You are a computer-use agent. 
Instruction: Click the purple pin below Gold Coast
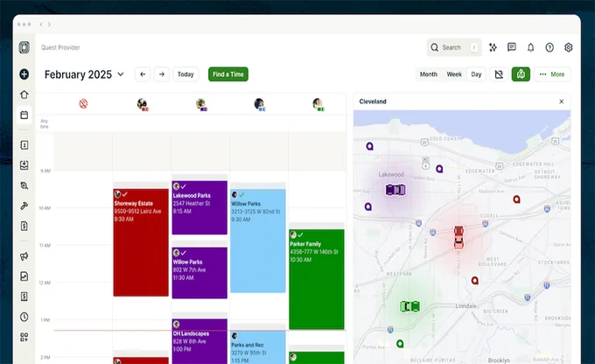tap(439, 169)
